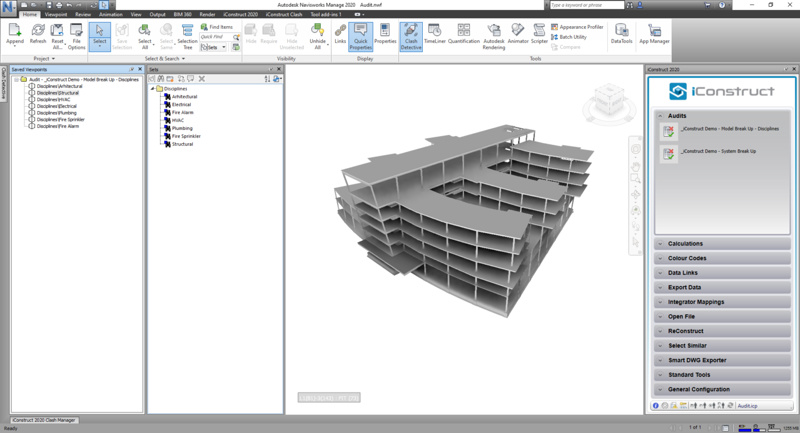
Task: Launch Batch Utility
Action: tap(569, 37)
